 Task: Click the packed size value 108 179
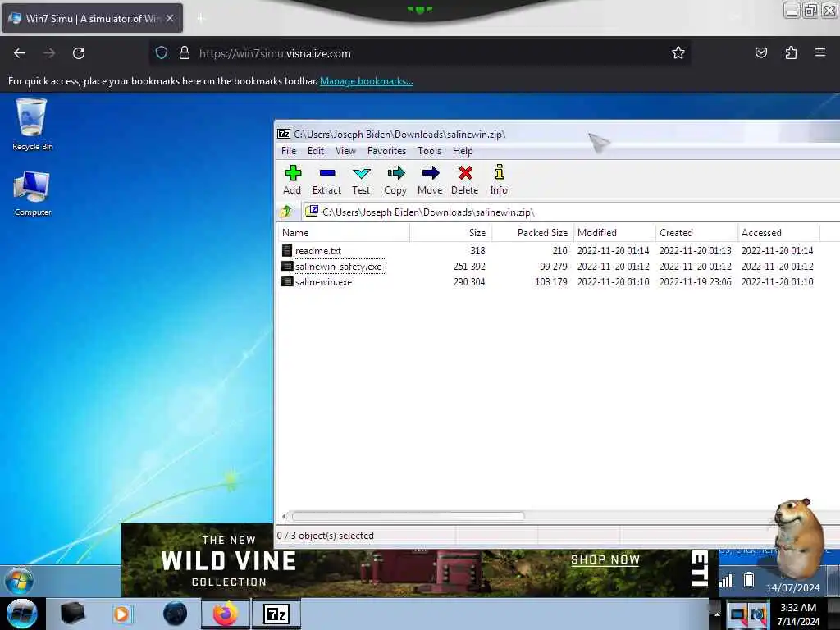tap(550, 282)
